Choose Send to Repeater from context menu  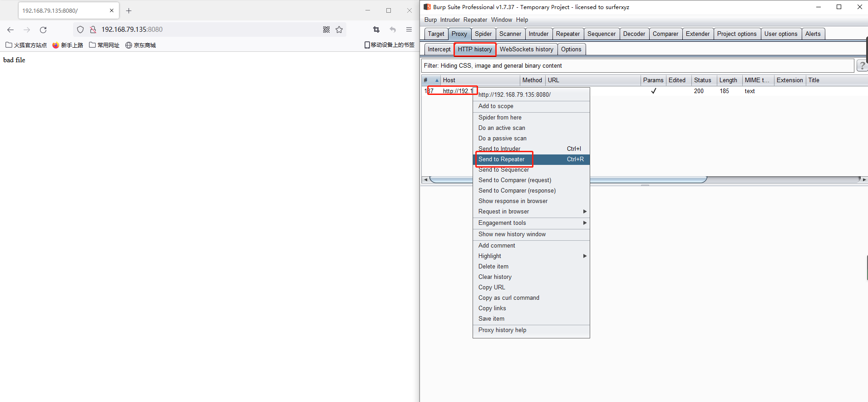coord(531,159)
